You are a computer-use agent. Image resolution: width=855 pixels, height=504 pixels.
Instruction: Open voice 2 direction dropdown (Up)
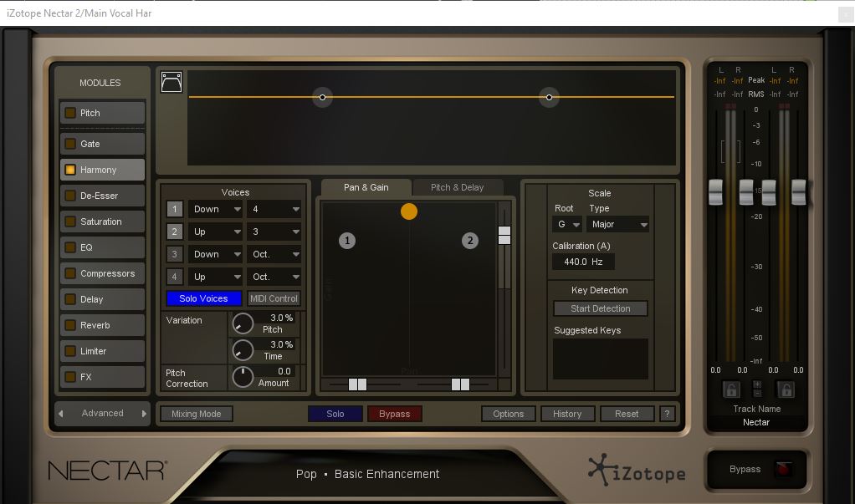(215, 232)
